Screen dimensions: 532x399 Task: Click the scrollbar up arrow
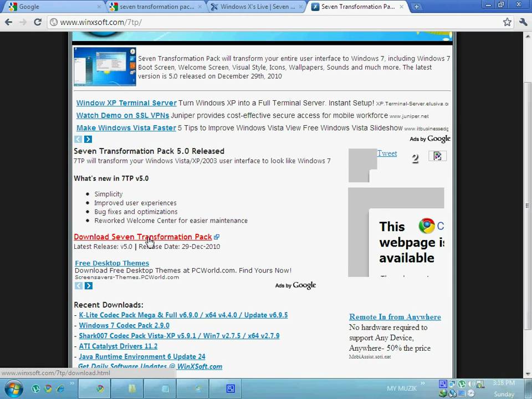pos(528,36)
